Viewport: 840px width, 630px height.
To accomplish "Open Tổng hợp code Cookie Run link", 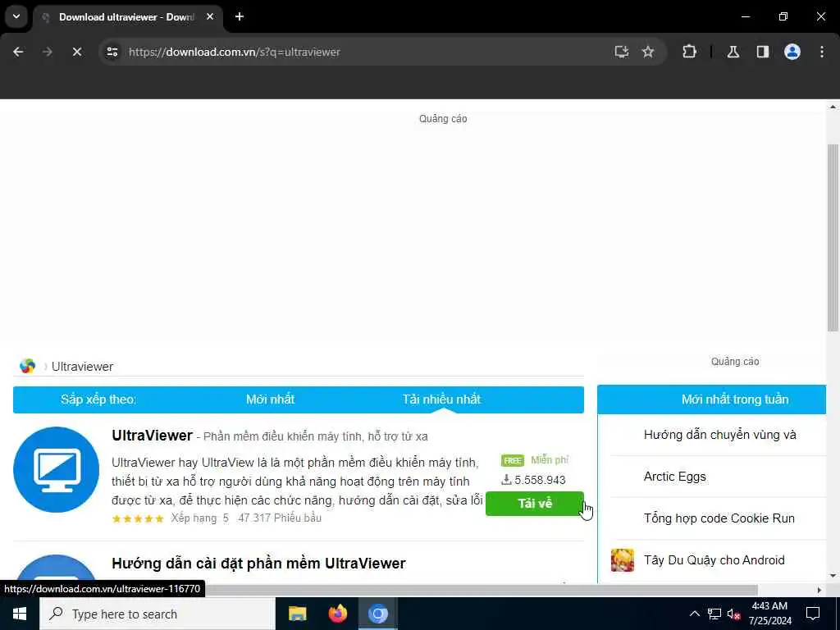I will 719,518.
